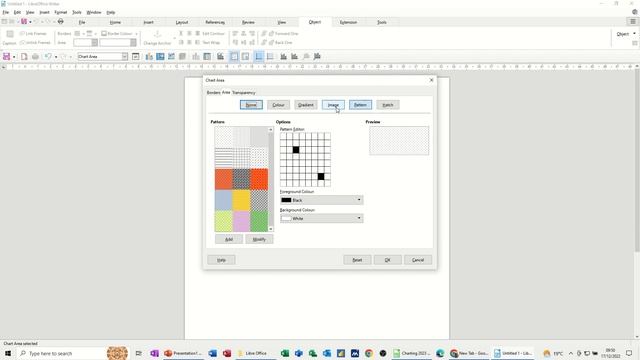The height and width of the screenshot is (360, 640).
Task: Select the pink pattern swatch
Action: (241, 221)
